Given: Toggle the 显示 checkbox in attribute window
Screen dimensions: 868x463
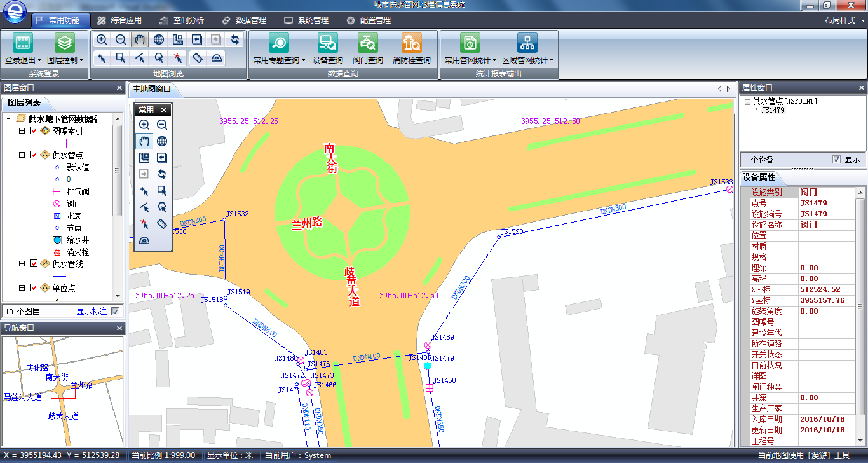Looking at the screenshot, I should (836, 160).
